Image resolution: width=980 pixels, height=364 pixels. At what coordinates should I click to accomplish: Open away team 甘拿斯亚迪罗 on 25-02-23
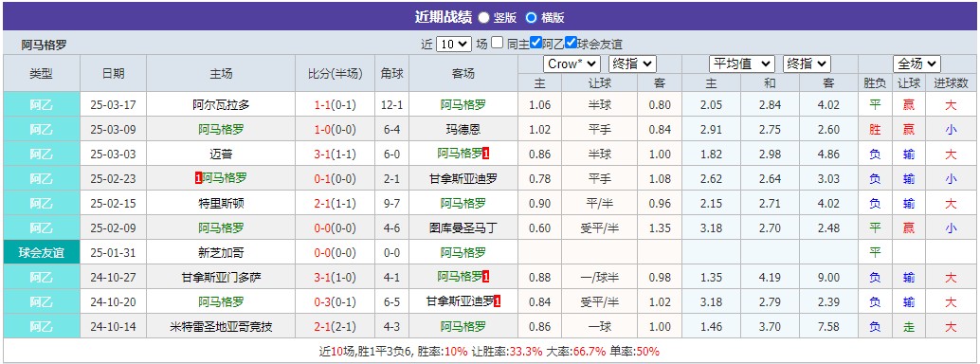point(463,179)
